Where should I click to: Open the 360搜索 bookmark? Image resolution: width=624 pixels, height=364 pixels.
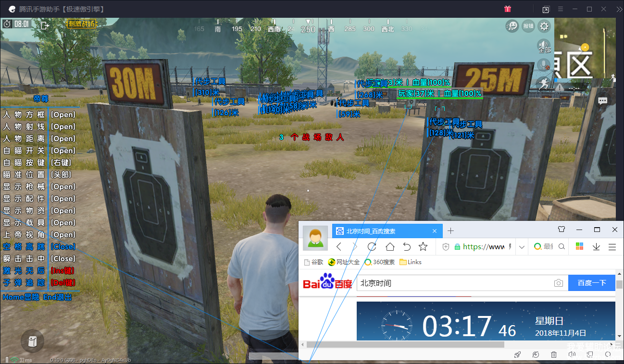click(x=379, y=262)
